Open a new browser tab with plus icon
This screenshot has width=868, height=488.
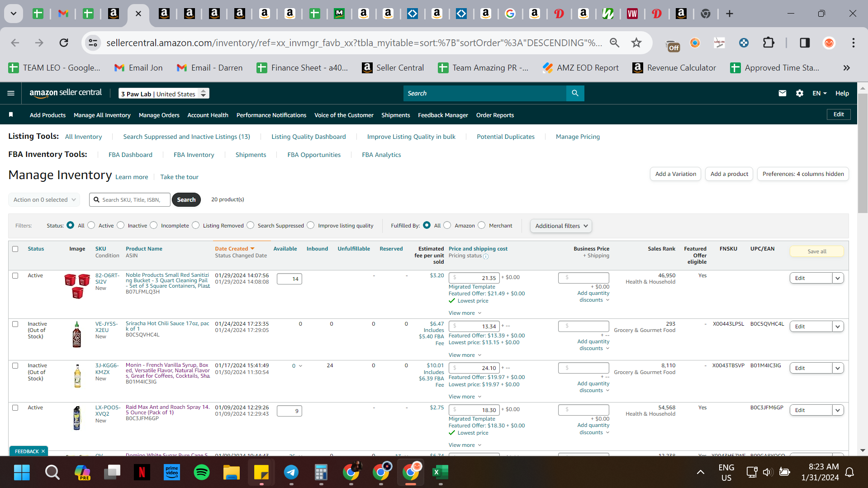tap(729, 14)
